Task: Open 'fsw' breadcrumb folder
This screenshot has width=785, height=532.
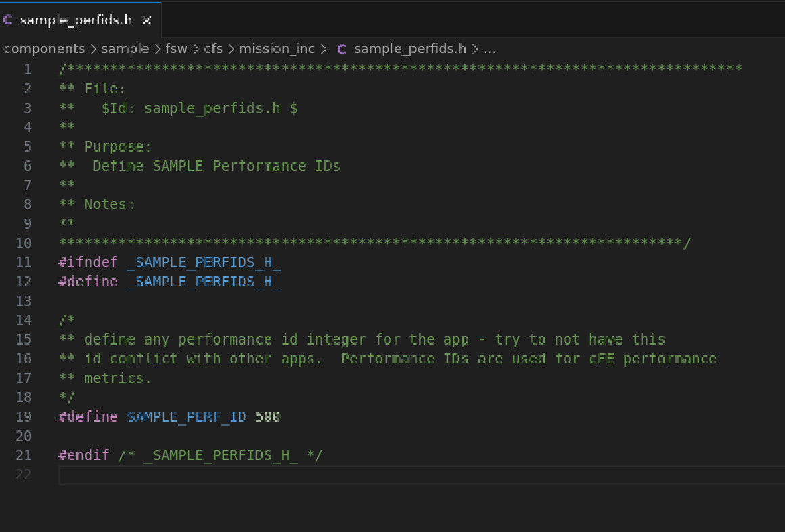Action: pos(176,49)
